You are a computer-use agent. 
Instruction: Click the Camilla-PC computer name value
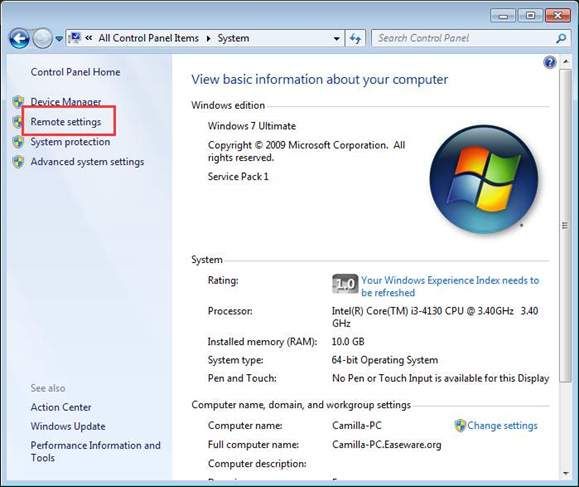357,426
